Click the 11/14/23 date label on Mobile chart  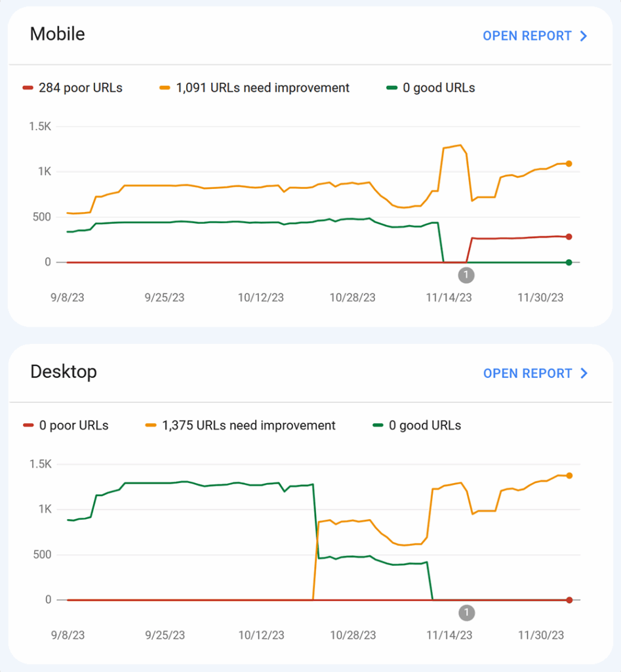450,297
